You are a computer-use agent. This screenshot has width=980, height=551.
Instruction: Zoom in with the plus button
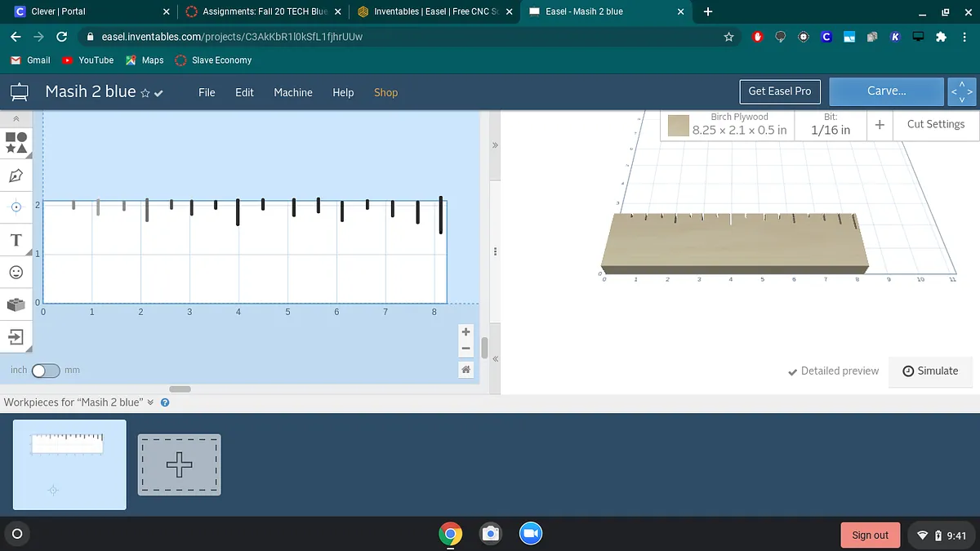465,332
